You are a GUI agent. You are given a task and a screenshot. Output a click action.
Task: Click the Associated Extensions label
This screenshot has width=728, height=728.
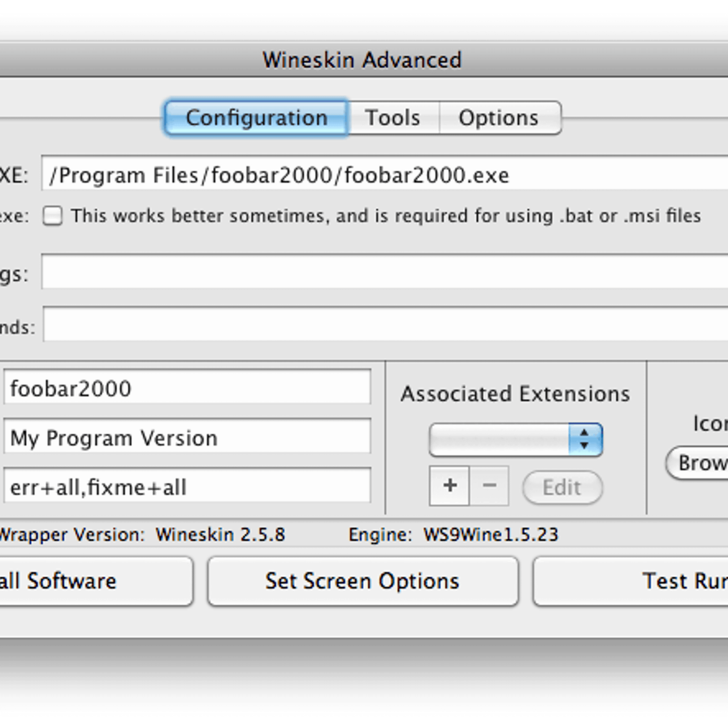[515, 394]
